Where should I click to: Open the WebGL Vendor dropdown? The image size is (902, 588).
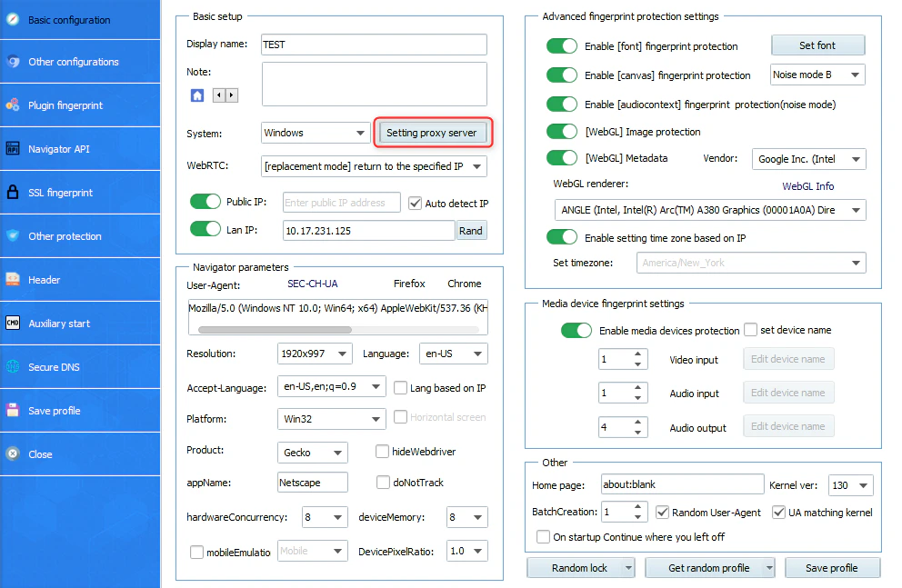(809, 159)
